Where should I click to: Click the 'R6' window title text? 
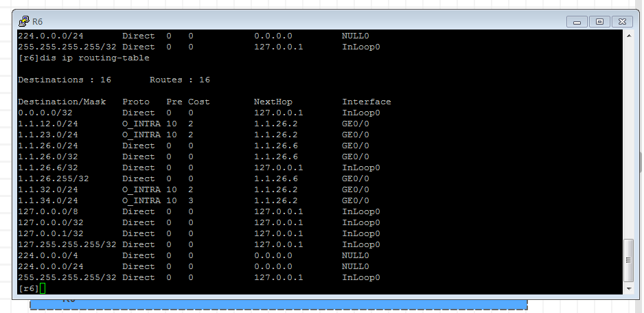pyautogui.click(x=37, y=22)
